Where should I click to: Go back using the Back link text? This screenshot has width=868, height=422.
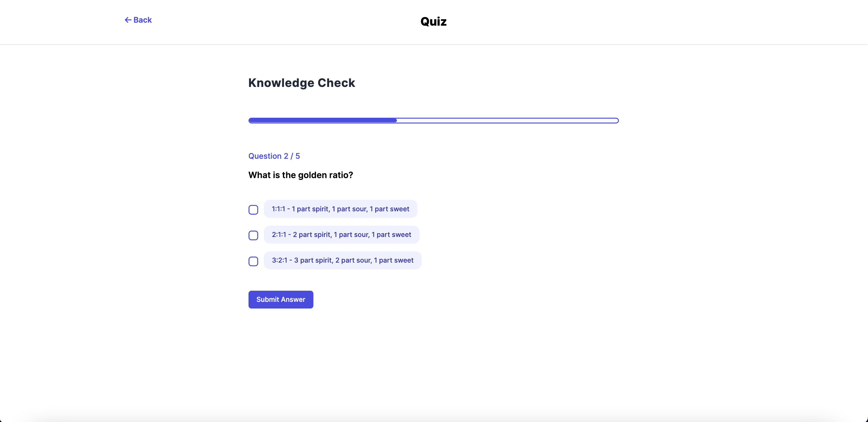tap(143, 20)
